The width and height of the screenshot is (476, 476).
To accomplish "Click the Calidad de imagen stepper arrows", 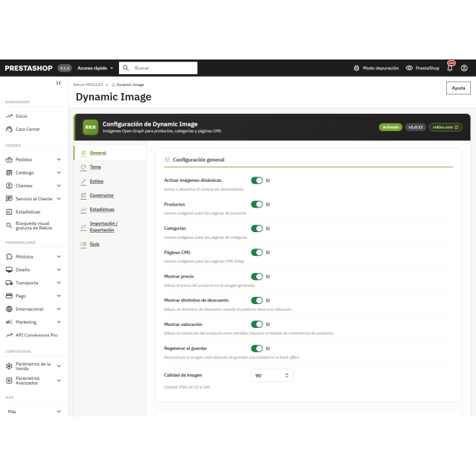I will point(286,376).
